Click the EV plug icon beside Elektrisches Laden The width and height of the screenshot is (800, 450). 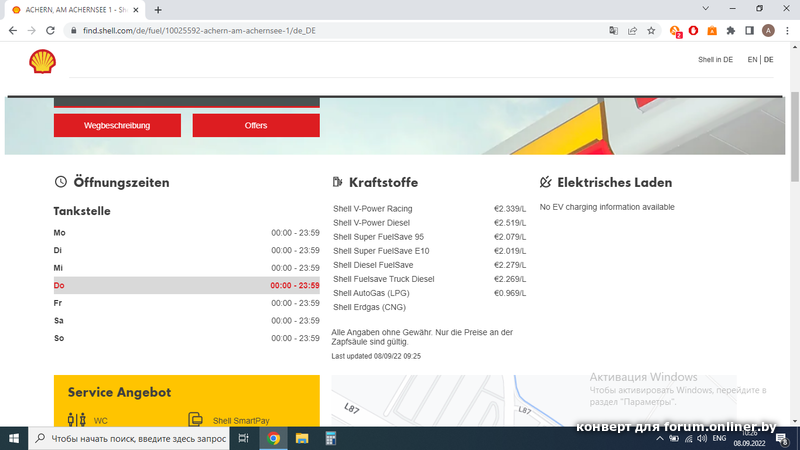pos(545,182)
